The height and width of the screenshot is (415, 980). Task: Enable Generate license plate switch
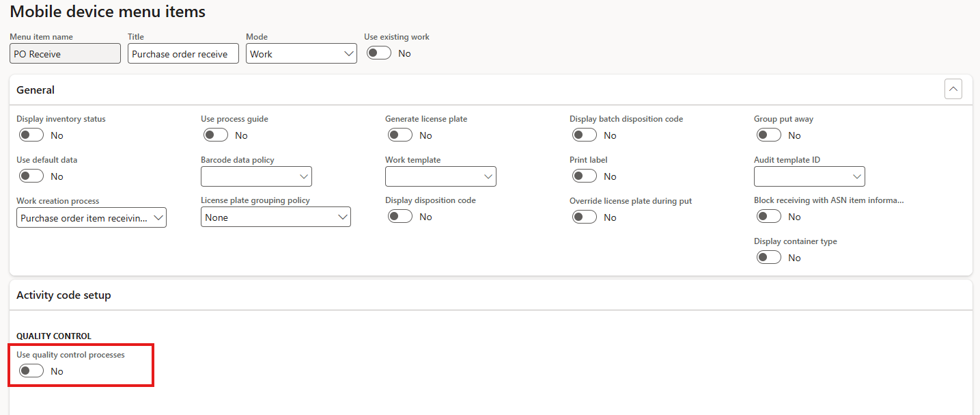coord(400,135)
